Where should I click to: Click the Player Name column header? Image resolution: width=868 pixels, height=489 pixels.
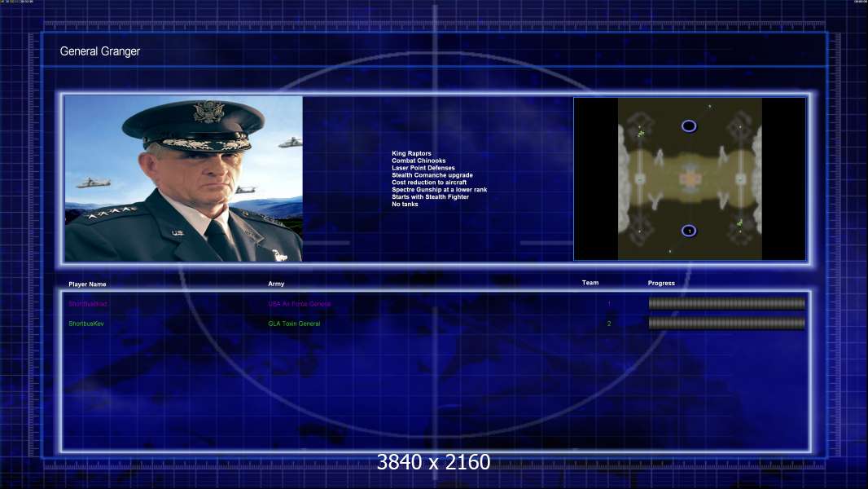[x=87, y=284]
